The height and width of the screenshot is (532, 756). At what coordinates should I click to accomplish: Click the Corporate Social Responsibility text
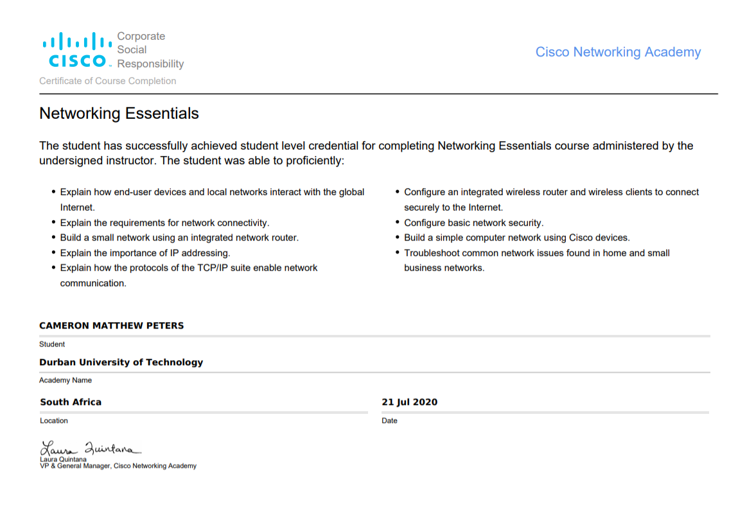coord(150,50)
